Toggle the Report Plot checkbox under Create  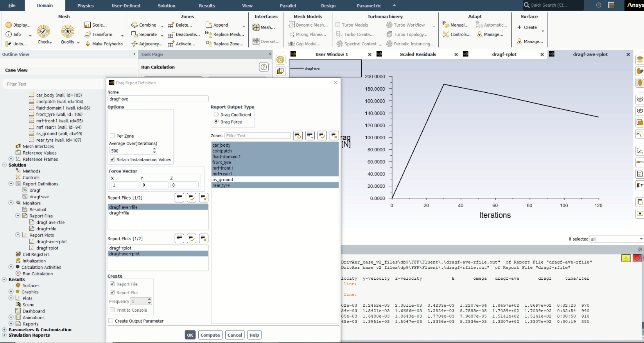click(x=112, y=292)
